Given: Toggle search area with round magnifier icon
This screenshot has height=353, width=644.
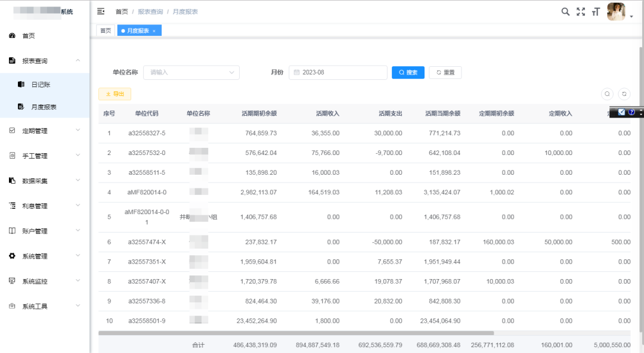Looking at the screenshot, I should (607, 94).
